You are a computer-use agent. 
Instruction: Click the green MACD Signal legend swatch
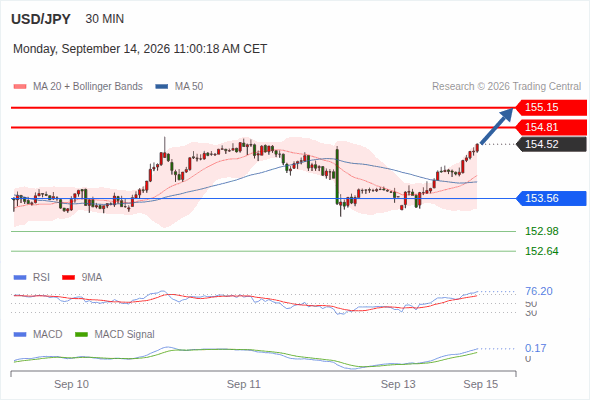pos(81,335)
